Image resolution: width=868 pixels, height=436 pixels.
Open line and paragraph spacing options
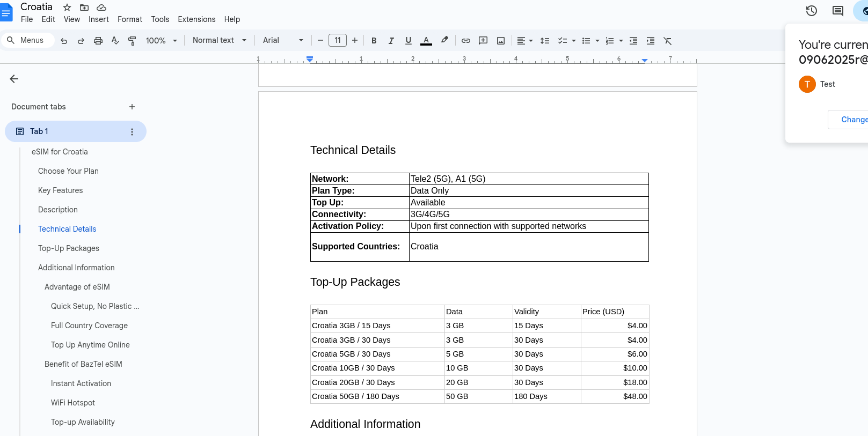coord(545,41)
